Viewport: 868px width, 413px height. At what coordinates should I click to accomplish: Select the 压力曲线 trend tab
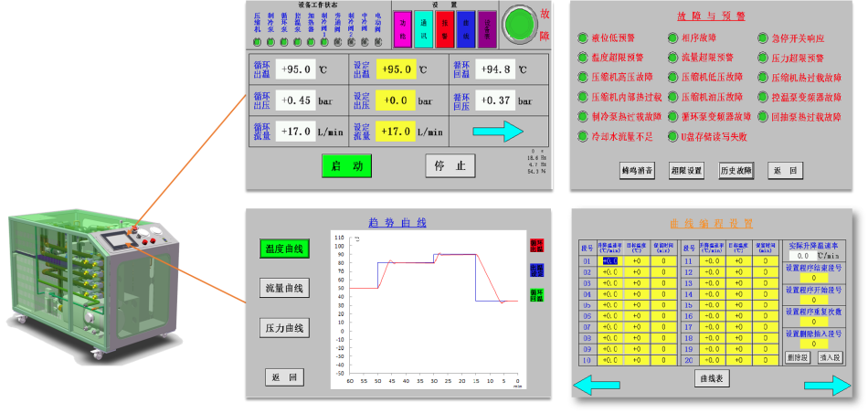point(284,328)
